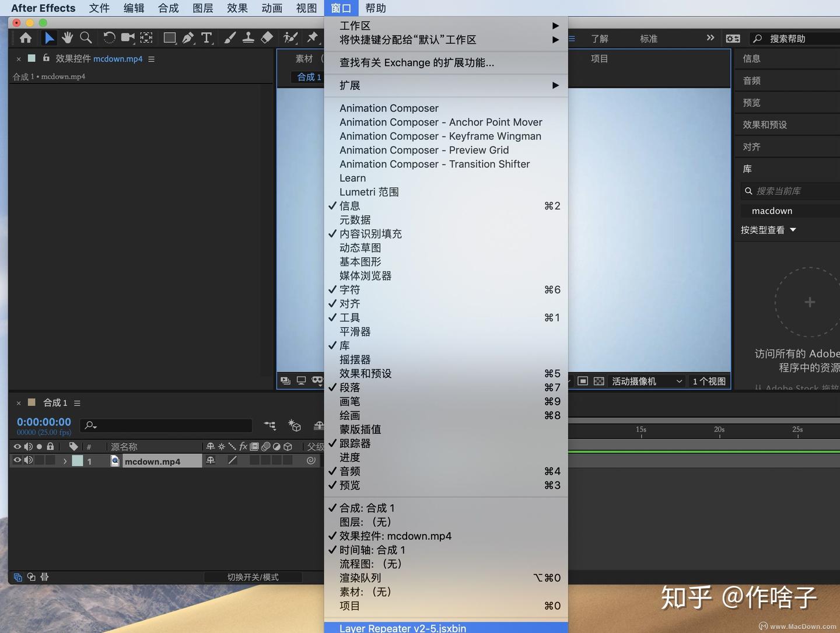This screenshot has width=840, height=633.
Task: Mute audio for the mcdown.mp4 layer
Action: coord(29,460)
